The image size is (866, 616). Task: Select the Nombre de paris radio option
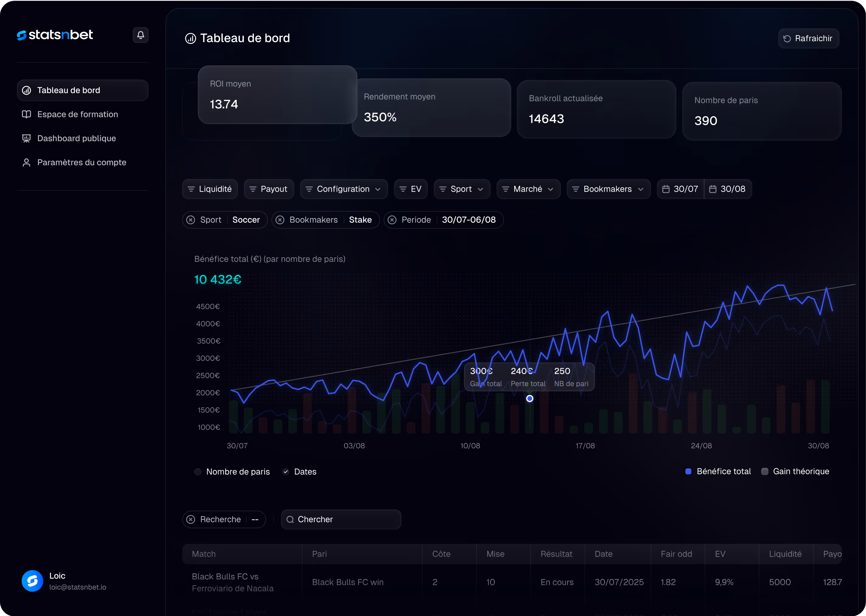click(197, 472)
